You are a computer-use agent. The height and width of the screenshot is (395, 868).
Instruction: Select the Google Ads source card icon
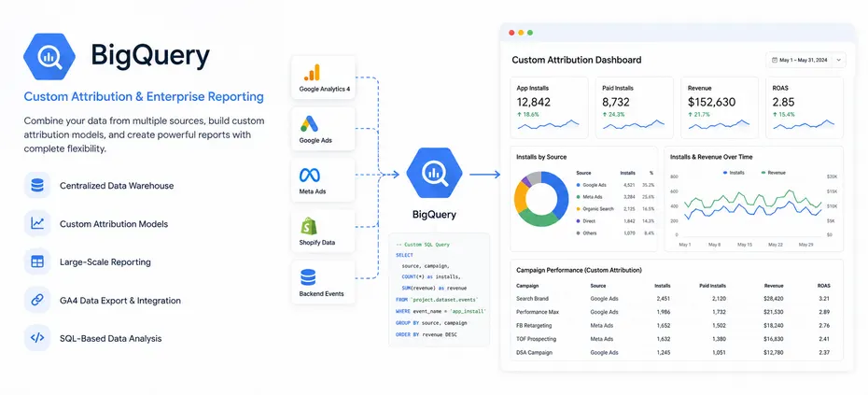[x=311, y=124]
